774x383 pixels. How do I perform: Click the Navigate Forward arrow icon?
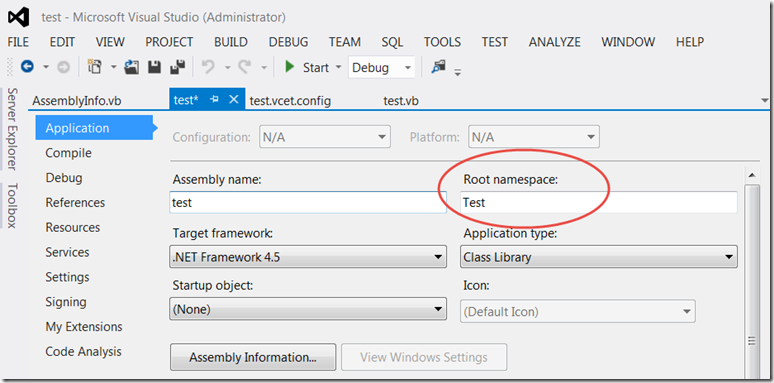click(x=64, y=67)
